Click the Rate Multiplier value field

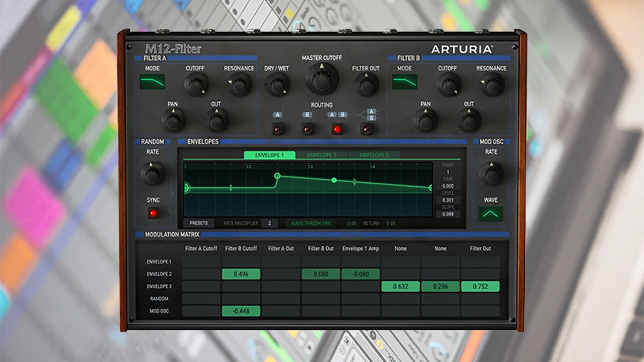coord(269,224)
